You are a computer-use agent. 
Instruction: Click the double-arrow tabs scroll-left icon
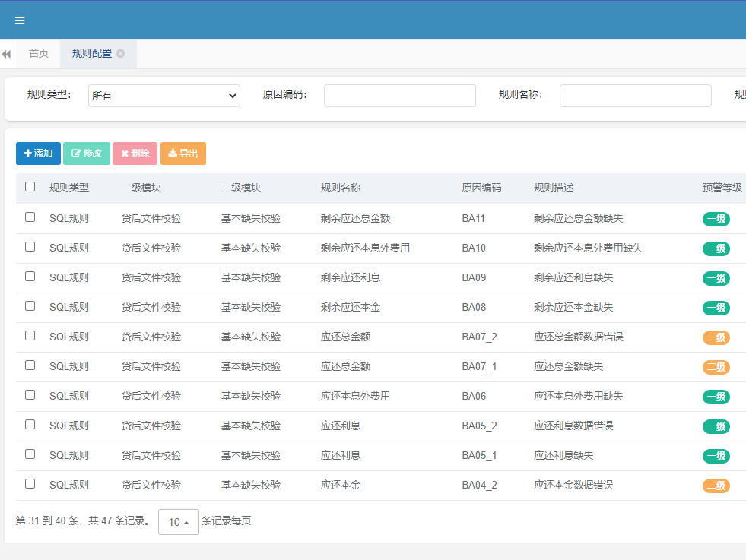pyautogui.click(x=7, y=54)
